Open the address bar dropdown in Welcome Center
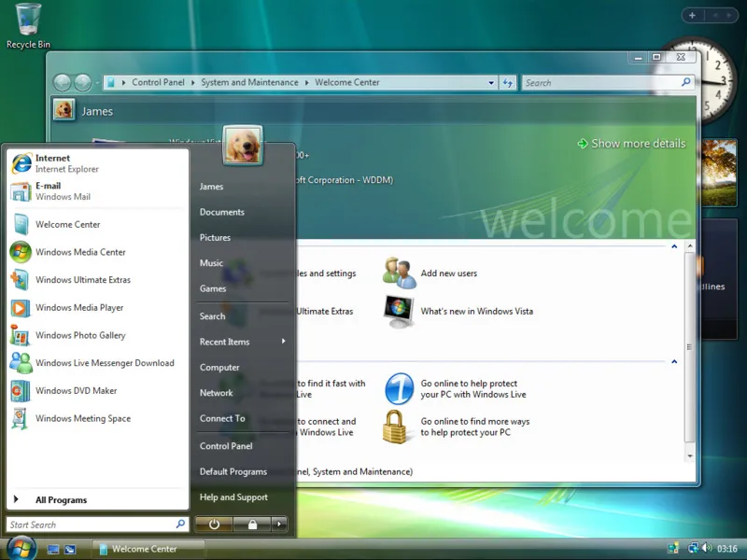Image resolution: width=747 pixels, height=560 pixels. tap(491, 82)
